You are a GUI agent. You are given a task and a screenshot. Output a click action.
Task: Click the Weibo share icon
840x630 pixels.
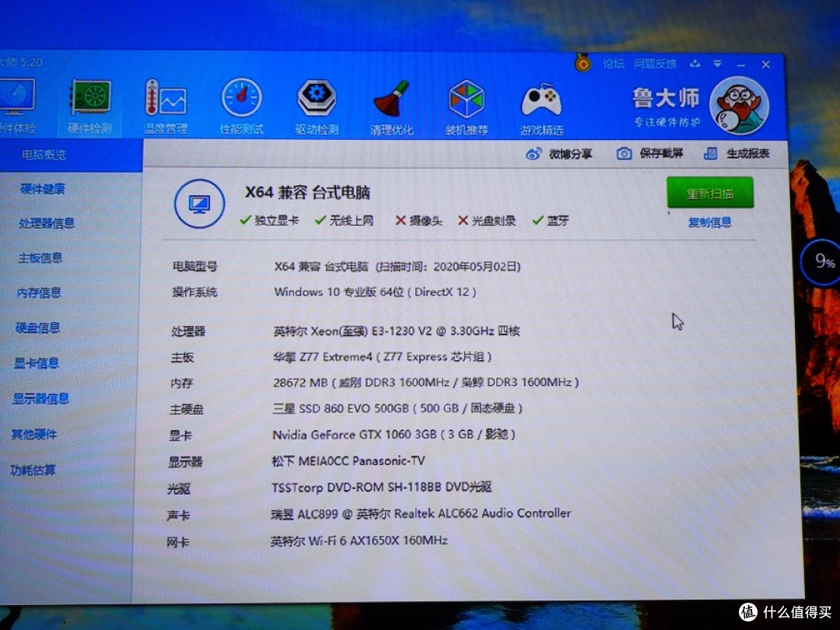point(534,154)
